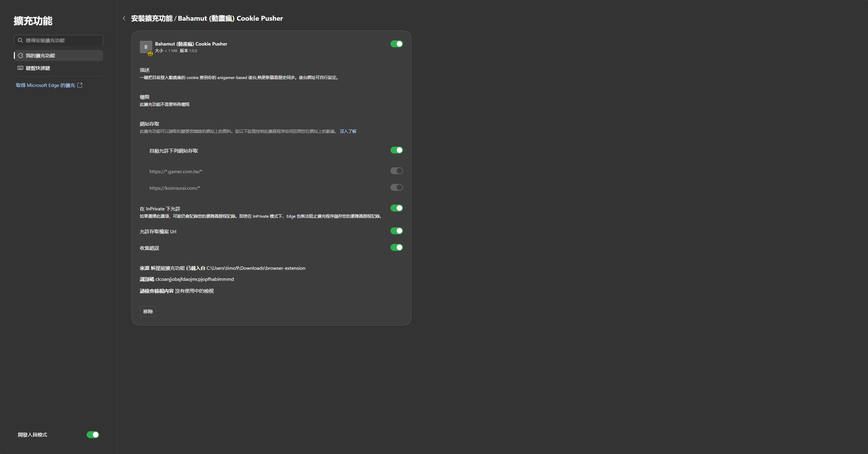Click the 網站存取 section heading

coord(149,124)
